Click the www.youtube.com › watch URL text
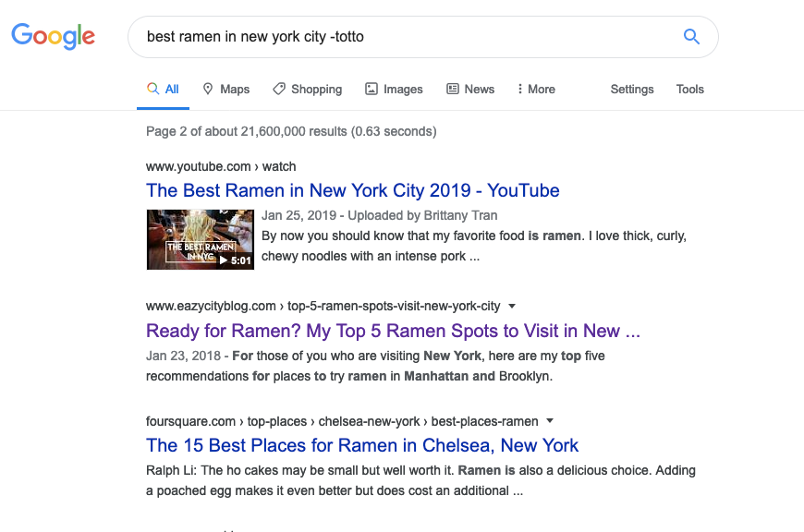This screenshot has height=532, width=804. pos(221,166)
